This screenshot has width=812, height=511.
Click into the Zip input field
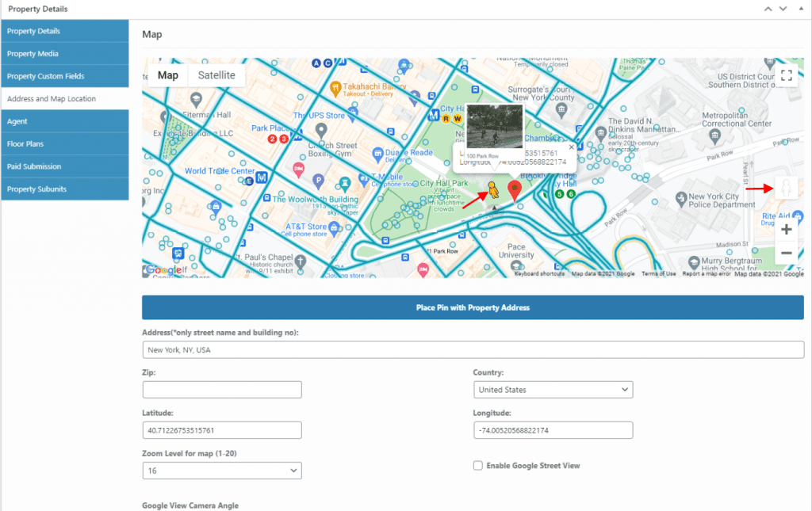222,390
